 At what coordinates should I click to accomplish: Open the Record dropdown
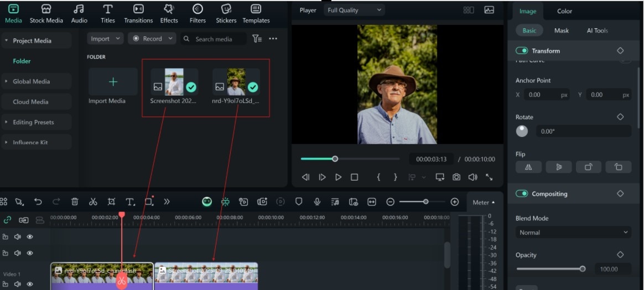(x=152, y=39)
